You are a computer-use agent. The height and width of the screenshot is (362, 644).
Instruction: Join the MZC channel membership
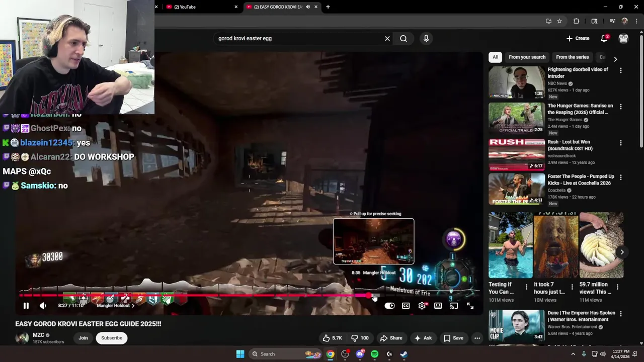[83, 338]
